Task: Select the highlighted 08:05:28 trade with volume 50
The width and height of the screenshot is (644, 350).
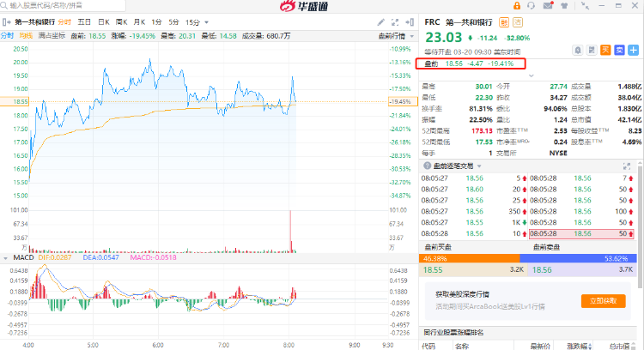Action: [x=582, y=233]
